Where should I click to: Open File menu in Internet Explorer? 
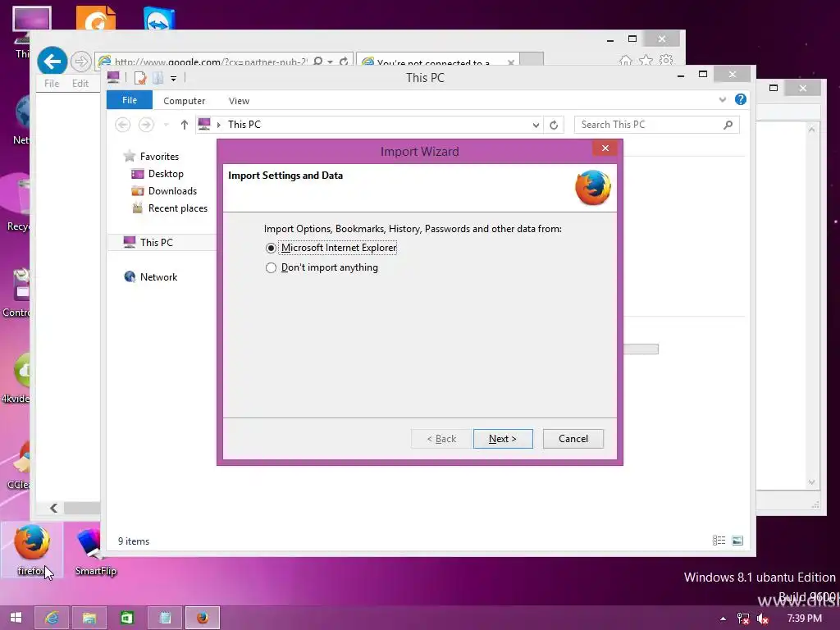[x=52, y=84]
